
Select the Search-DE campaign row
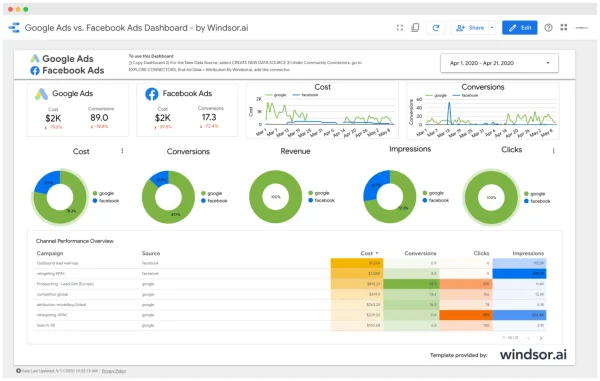point(291,325)
